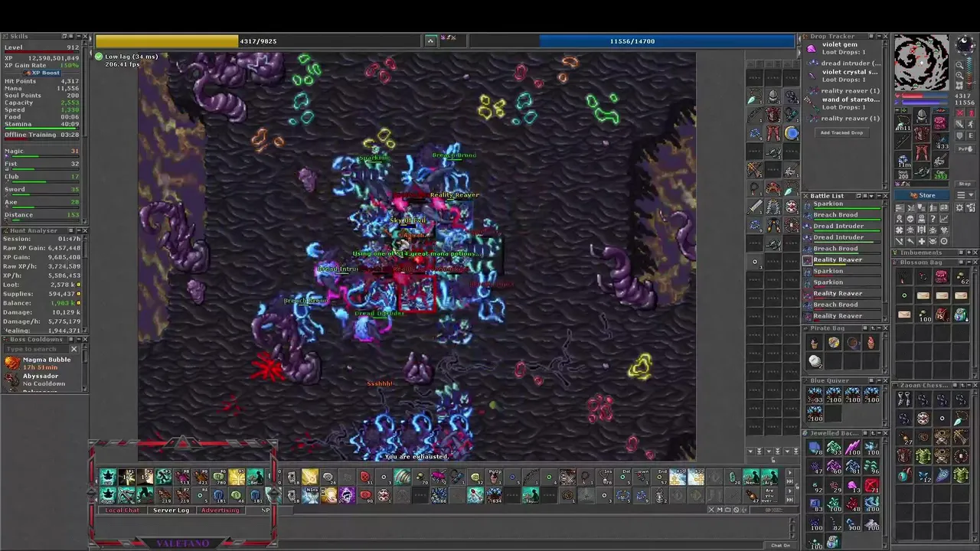Switch to Server Log tab
Image resolution: width=980 pixels, height=551 pixels.
coord(171,510)
